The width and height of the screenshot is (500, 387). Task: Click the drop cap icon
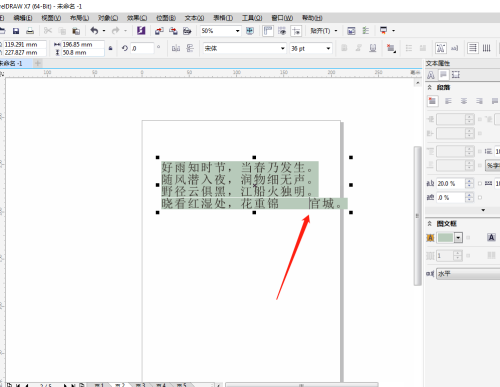[423, 48]
